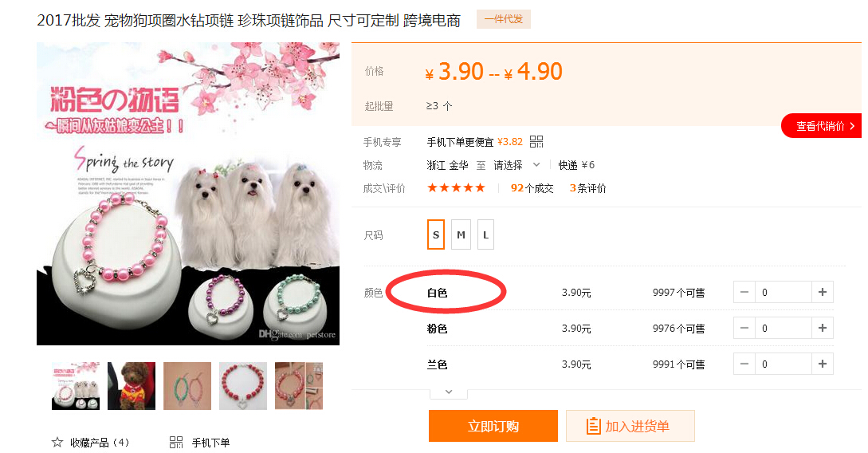Increase 白色 quantity with plus button
The image size is (868, 453).
pyautogui.click(x=822, y=292)
